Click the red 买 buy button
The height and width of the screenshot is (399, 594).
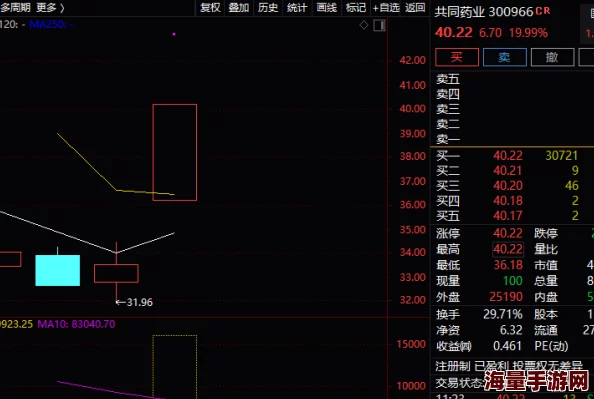[457, 57]
